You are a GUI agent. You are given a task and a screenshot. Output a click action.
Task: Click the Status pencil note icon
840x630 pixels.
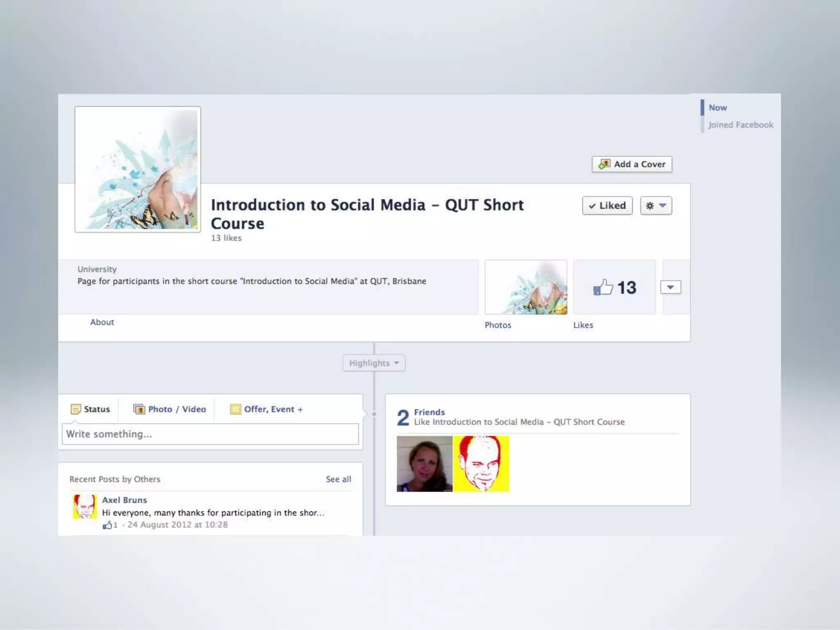click(x=75, y=409)
